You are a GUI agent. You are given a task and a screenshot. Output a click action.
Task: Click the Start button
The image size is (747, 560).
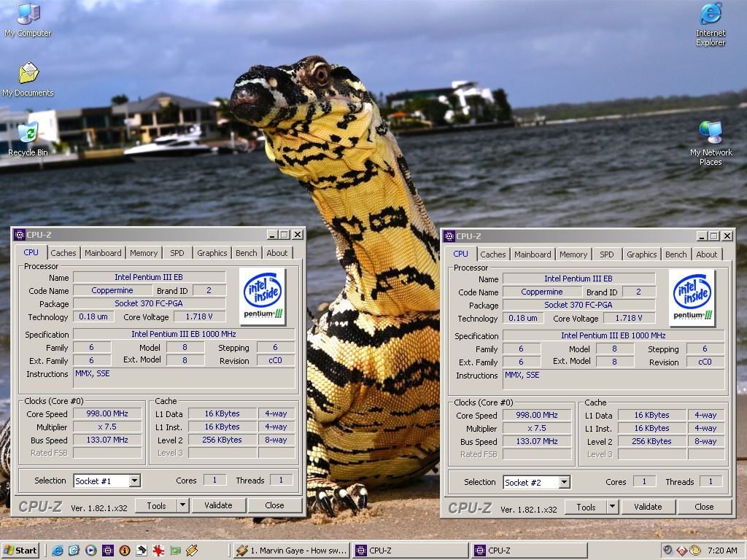click(x=20, y=551)
